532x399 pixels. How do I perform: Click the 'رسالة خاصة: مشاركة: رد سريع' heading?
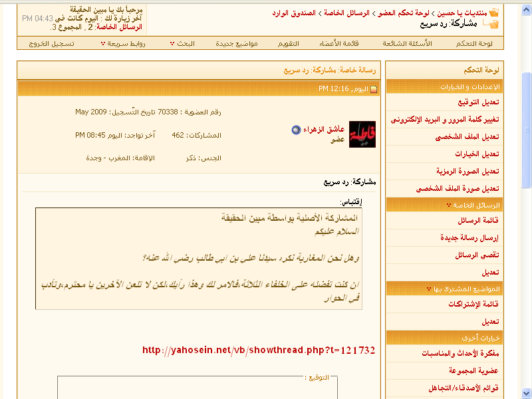pos(330,70)
